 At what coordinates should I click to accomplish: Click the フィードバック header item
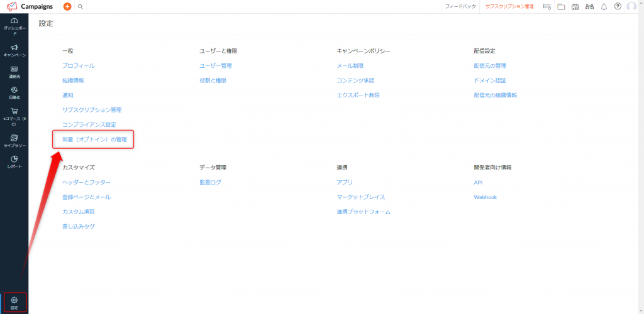pos(461,6)
